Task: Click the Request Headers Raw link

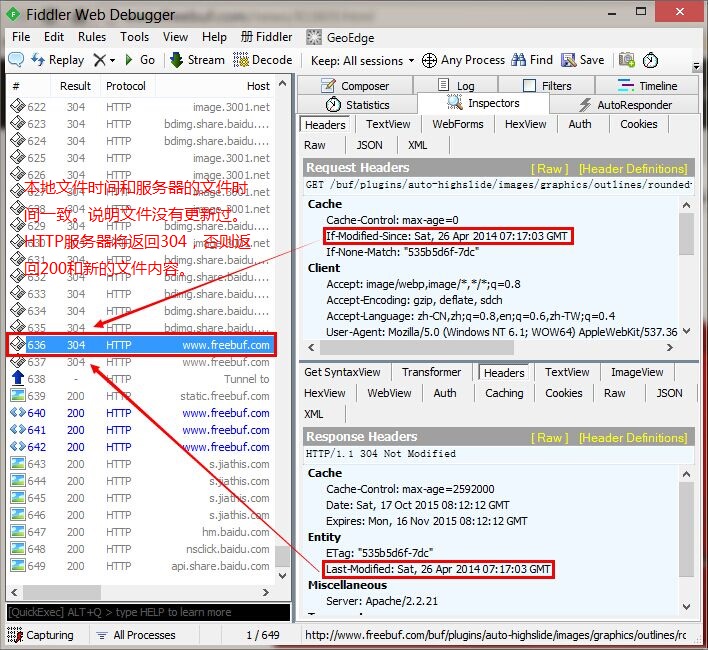Action: pos(549,169)
